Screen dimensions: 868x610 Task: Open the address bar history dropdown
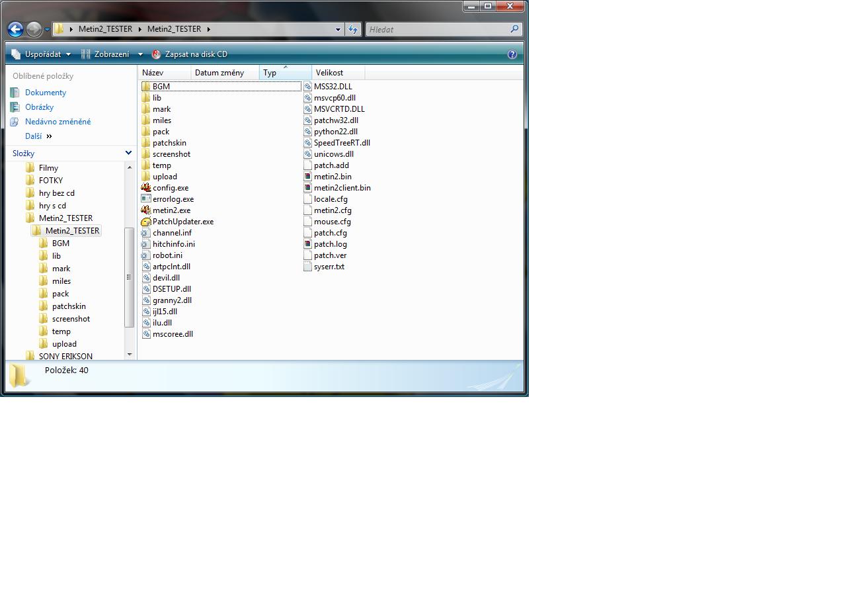point(338,29)
